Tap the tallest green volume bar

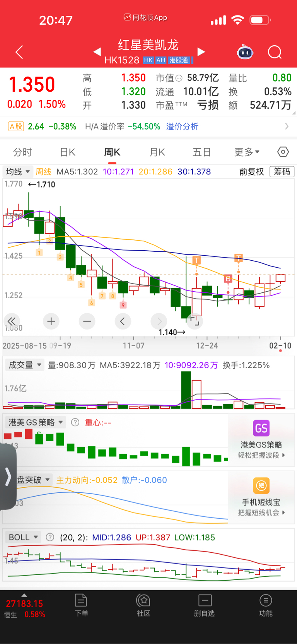pos(186,390)
